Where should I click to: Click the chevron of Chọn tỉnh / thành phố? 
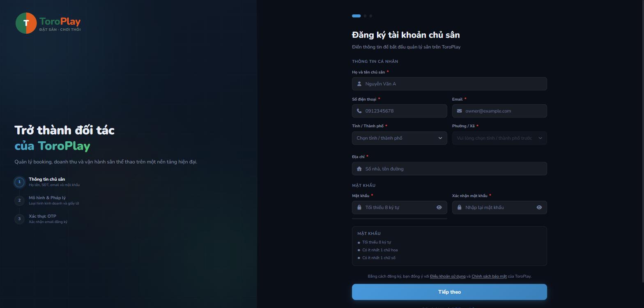440,138
